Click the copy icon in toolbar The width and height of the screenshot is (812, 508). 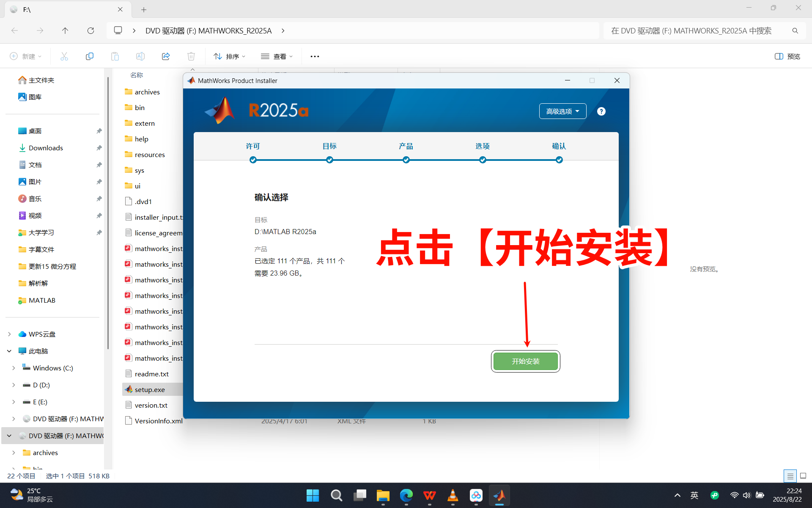coord(90,56)
